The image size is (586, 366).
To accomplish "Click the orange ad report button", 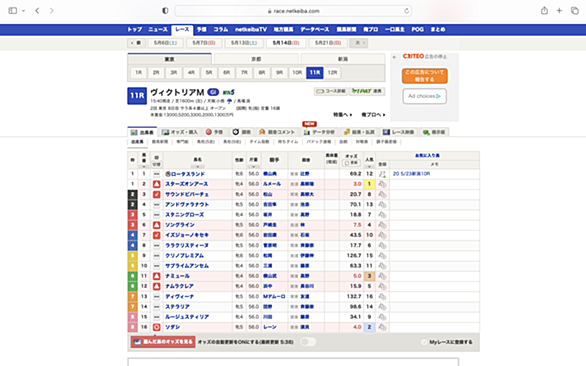I will pos(425,76).
